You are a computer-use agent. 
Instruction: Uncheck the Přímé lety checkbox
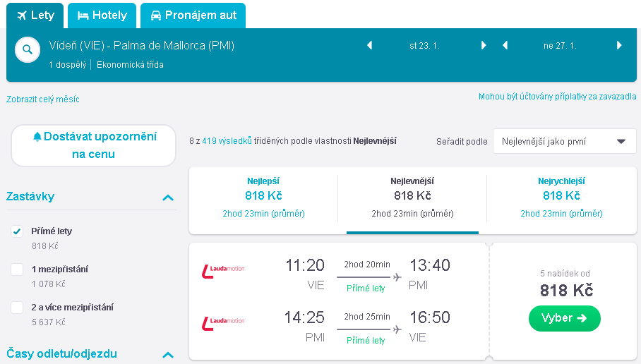[x=17, y=231]
